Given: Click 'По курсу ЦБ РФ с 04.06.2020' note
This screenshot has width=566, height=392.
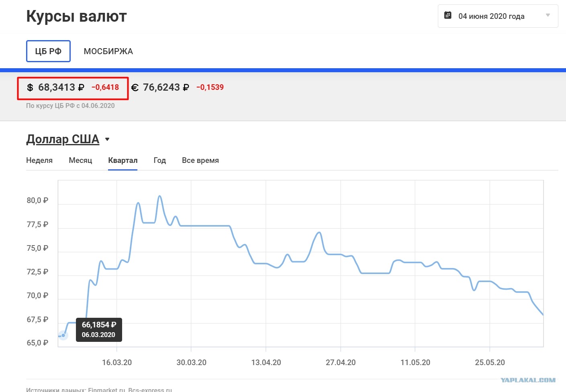Looking at the screenshot, I should click(x=70, y=106).
